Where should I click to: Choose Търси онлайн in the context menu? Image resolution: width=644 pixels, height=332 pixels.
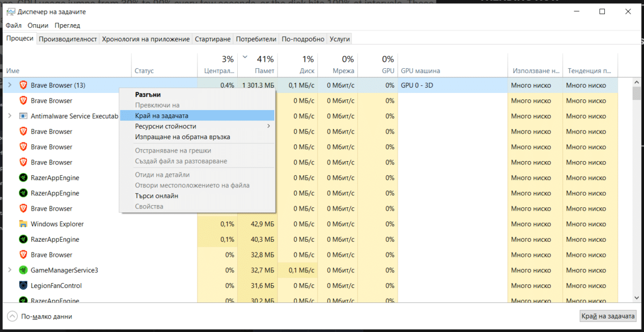click(x=197, y=196)
